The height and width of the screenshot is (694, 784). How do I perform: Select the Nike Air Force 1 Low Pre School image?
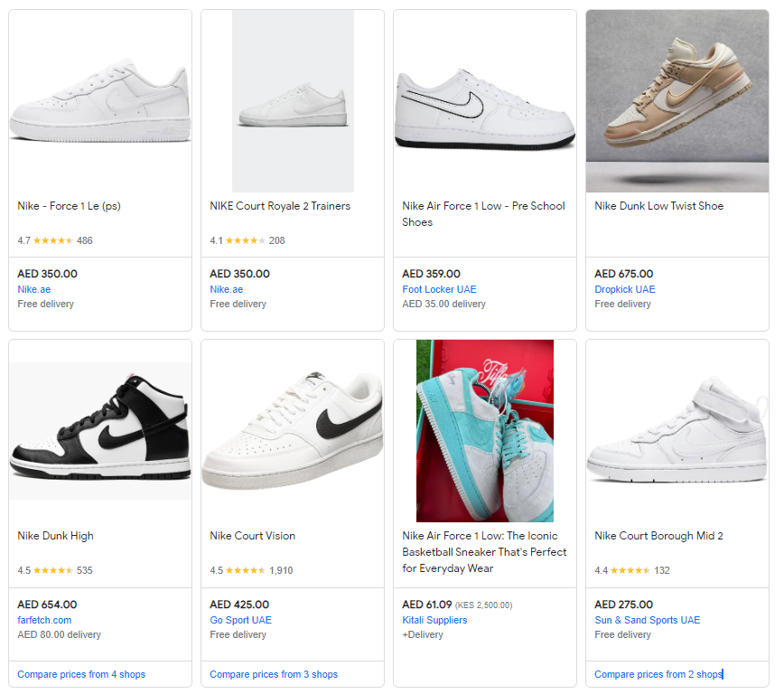pos(485,101)
